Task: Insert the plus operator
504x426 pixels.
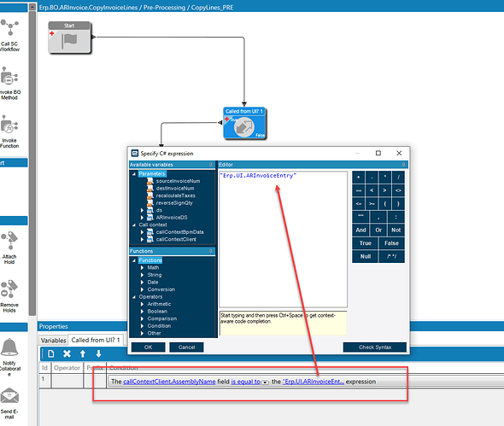Action: pyautogui.click(x=359, y=178)
